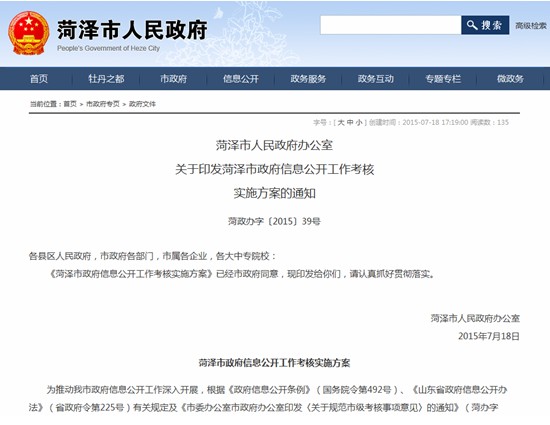Click the national emblem logo
Image resolution: width=550 pixels, height=425 pixels.
click(28, 33)
